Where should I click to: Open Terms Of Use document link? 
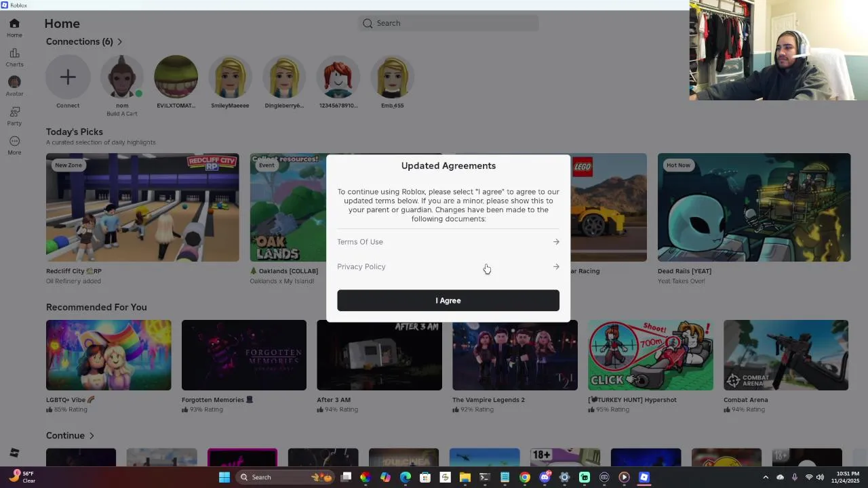pyautogui.click(x=360, y=242)
